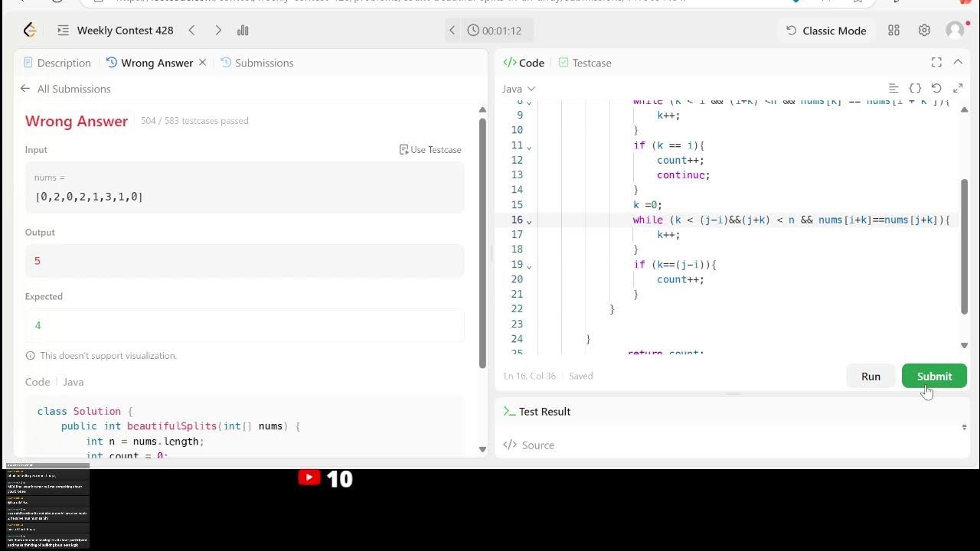The height and width of the screenshot is (551, 980).
Task: Reset code with the revert arrow icon
Action: (x=936, y=89)
